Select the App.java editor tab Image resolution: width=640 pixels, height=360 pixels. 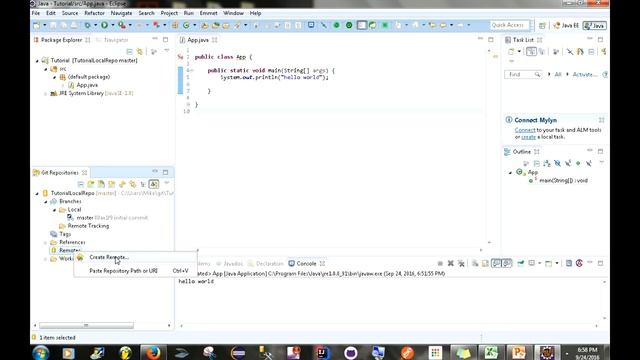(x=198, y=40)
